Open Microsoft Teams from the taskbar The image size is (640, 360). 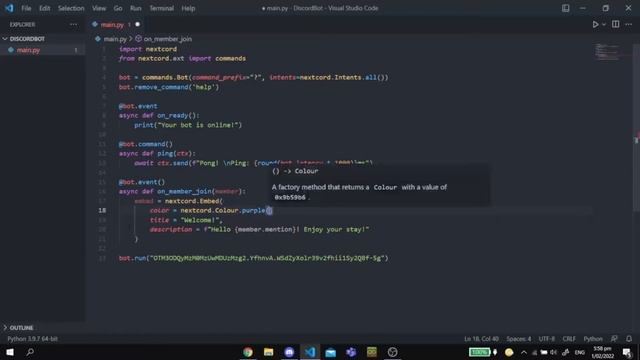[x=351, y=352]
